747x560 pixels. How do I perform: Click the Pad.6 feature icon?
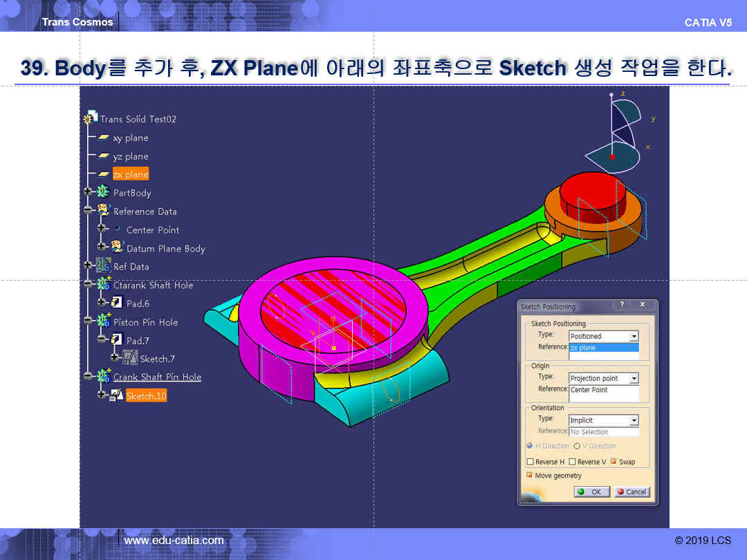point(116,304)
